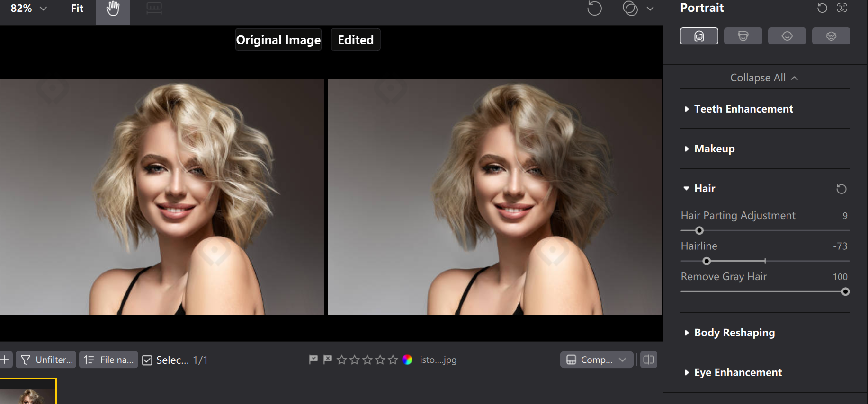The image size is (868, 404).
Task: Open the Compare view mode dropdown
Action: point(597,360)
